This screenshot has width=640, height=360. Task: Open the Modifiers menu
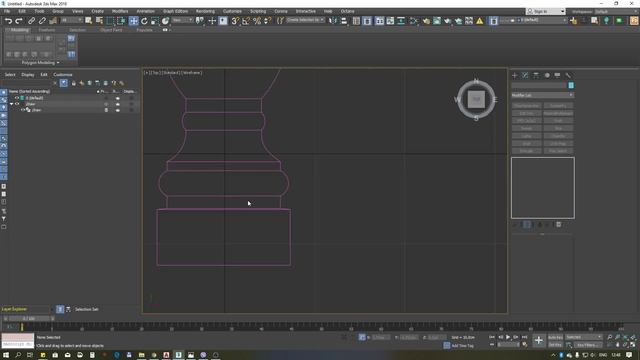point(120,11)
